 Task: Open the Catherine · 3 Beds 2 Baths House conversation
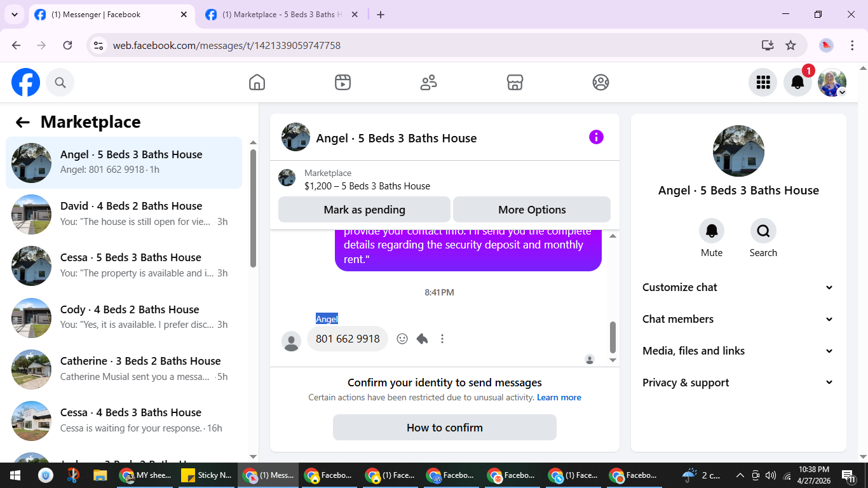tap(124, 369)
